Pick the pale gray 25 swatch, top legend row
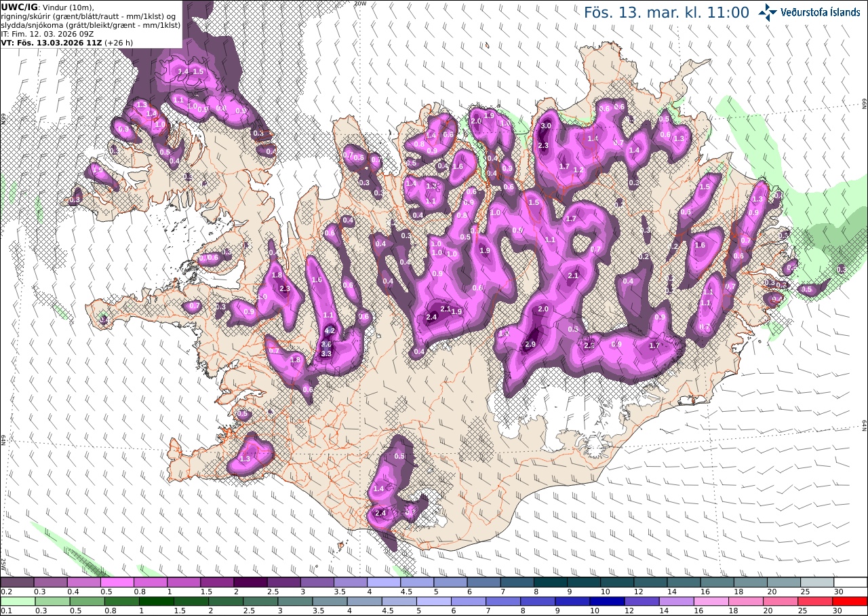 (817, 582)
